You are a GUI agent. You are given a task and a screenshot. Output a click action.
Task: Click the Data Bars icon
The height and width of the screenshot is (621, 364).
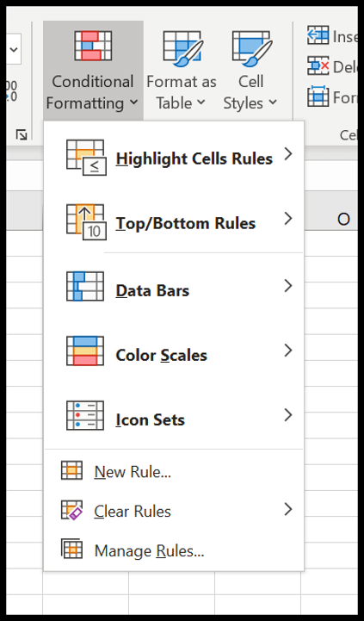tap(85, 286)
